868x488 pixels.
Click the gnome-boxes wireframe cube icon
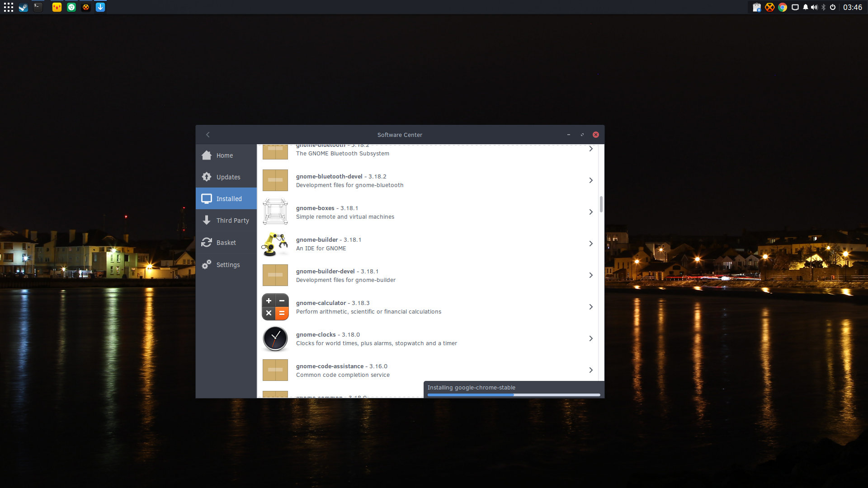[x=275, y=212]
